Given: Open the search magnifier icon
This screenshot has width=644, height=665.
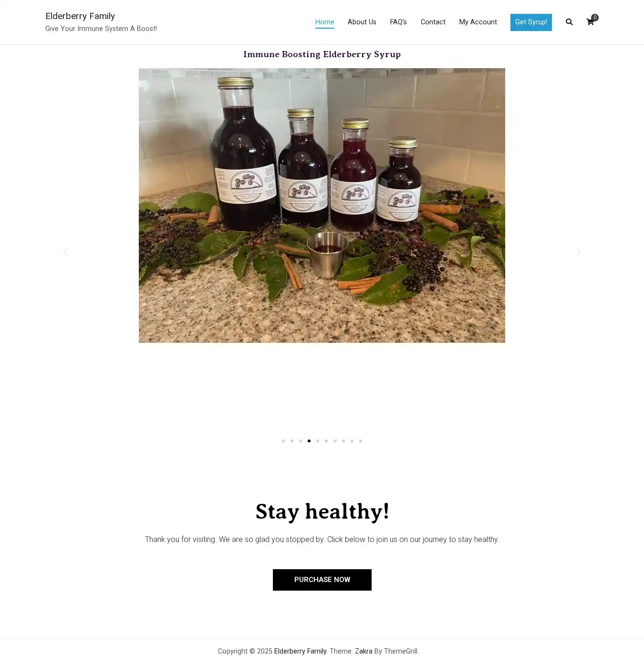Looking at the screenshot, I should pyautogui.click(x=569, y=22).
